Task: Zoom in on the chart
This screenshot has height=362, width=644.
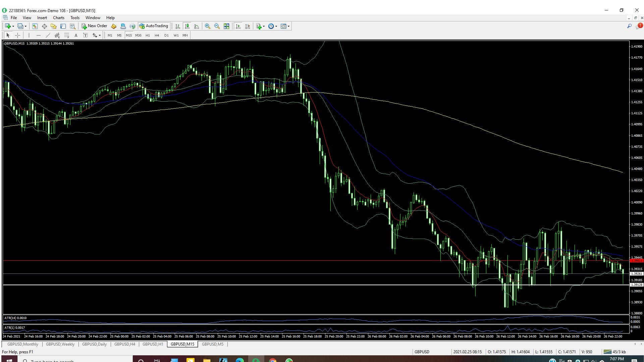Action: click(x=208, y=26)
